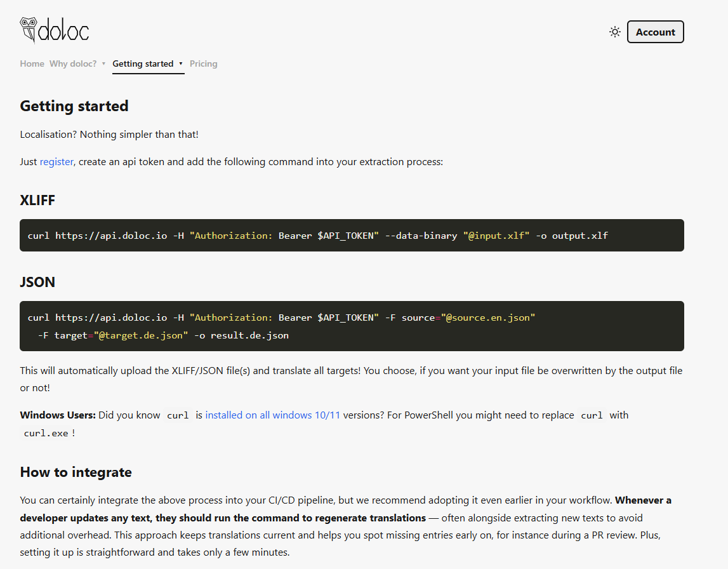Click the How to integrate heading
The height and width of the screenshot is (569, 728).
tap(76, 472)
